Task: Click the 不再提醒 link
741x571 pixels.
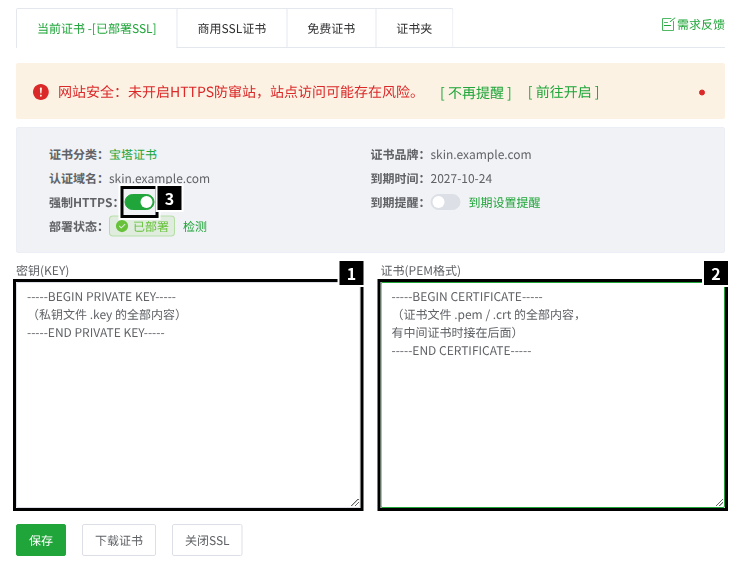Action: click(x=475, y=92)
